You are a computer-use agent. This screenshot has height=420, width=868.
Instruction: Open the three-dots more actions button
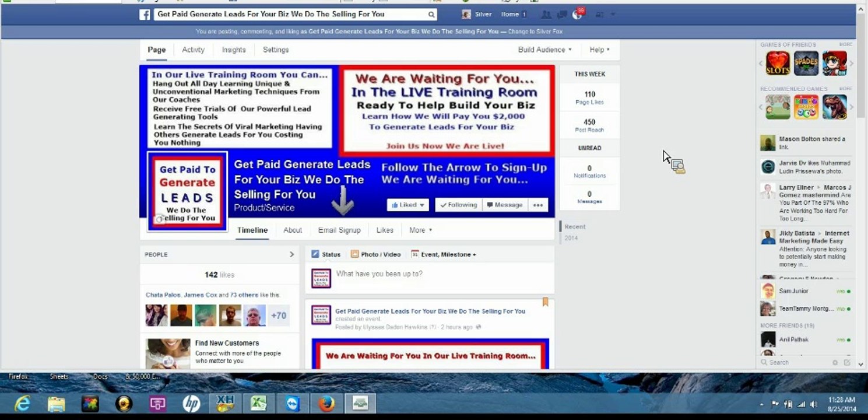(537, 205)
